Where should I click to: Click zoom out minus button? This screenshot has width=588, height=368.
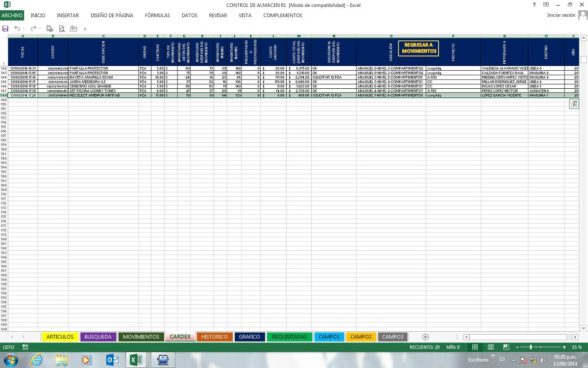[x=518, y=347]
